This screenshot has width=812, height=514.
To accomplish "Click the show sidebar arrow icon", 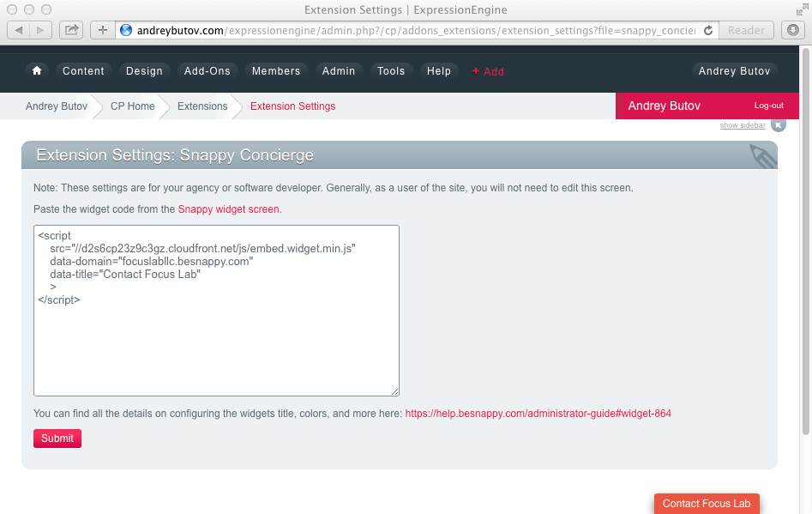I will 779,125.
